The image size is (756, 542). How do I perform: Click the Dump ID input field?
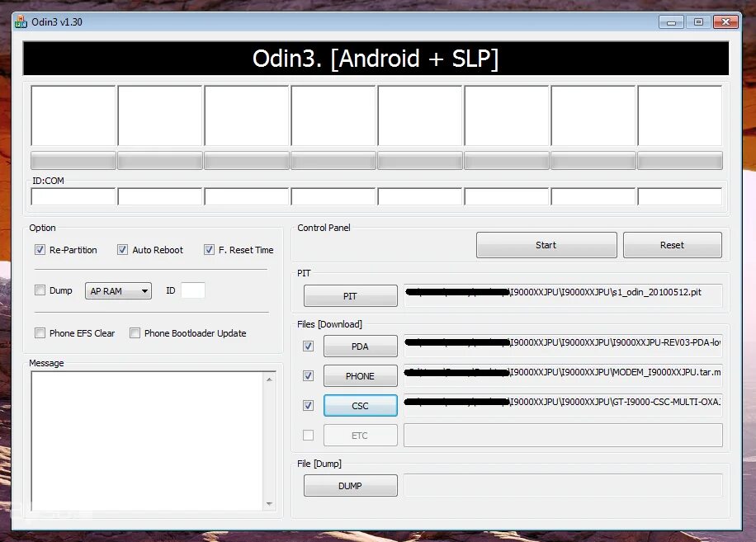[193, 290]
